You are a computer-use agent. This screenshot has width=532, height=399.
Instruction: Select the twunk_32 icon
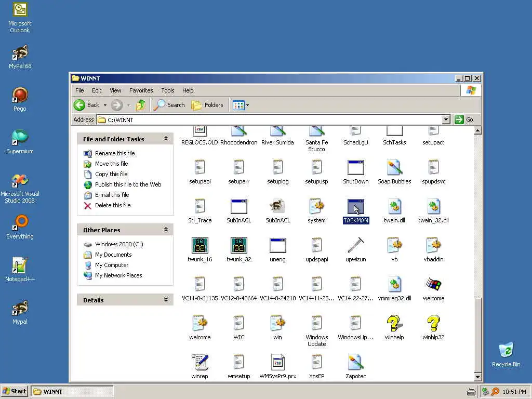pyautogui.click(x=239, y=245)
